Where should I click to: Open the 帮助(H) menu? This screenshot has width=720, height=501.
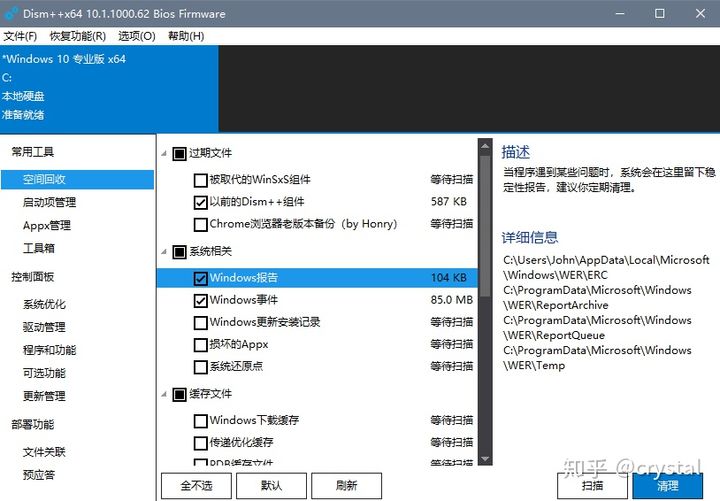point(186,36)
